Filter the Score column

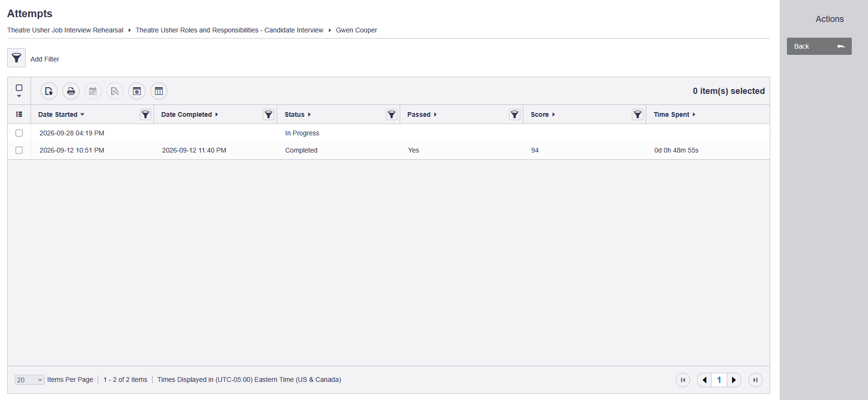638,114
